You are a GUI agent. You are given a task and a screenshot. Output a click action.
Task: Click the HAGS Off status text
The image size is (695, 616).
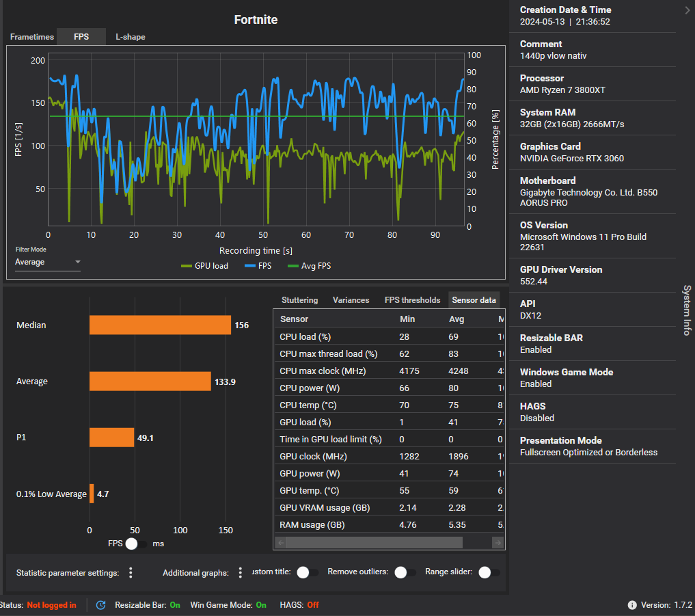299,605
